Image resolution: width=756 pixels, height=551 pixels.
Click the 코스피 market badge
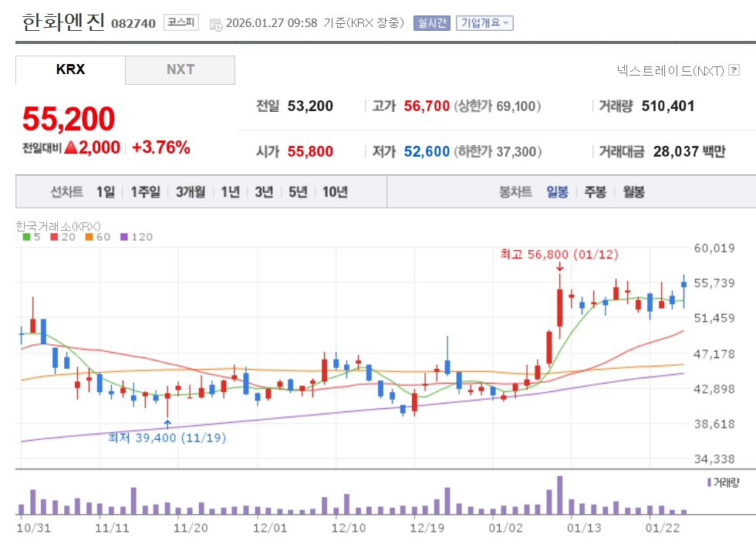(x=181, y=22)
